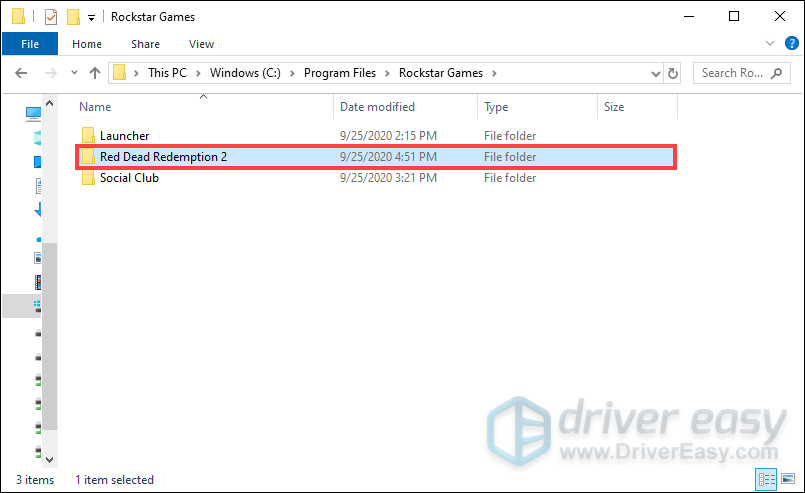Click highlighted Windows drive icon in navigation pane
Viewport: 805px width, 493px height.
click(x=37, y=307)
